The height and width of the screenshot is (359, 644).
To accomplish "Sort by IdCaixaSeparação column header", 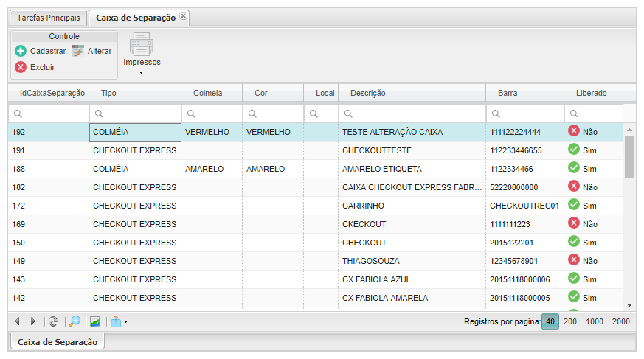I will point(49,93).
